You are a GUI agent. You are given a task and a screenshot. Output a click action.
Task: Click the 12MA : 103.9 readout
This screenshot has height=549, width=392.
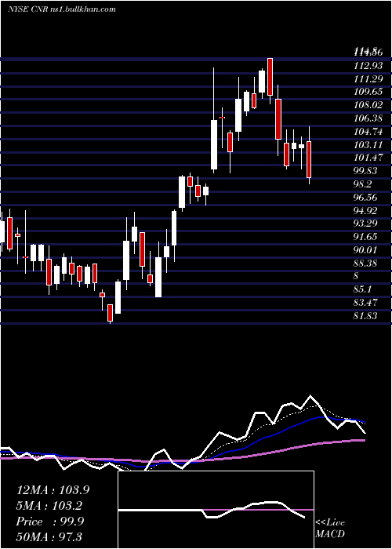[53, 490]
